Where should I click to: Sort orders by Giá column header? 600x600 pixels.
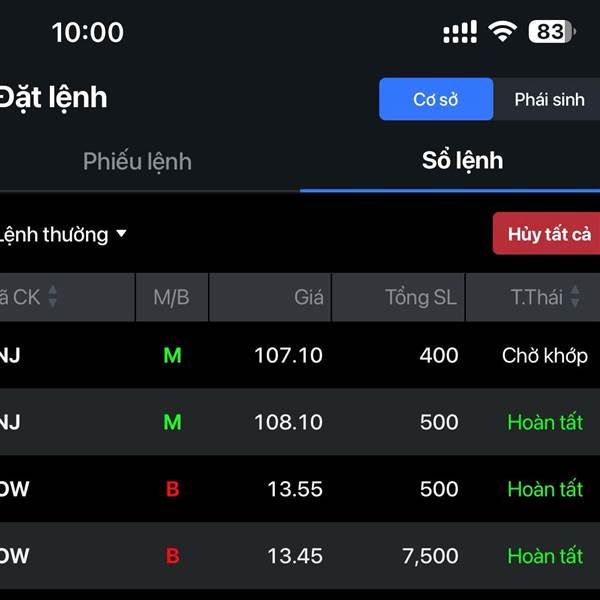pos(309,297)
